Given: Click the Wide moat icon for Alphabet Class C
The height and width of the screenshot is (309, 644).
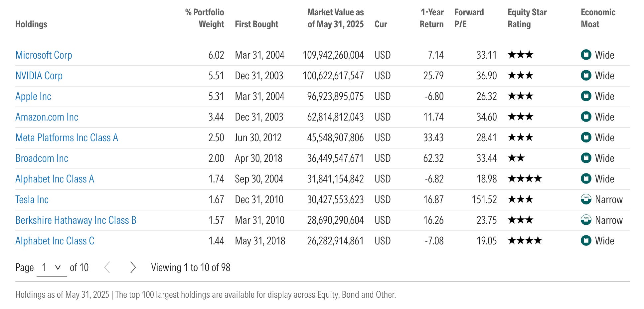Looking at the screenshot, I should click(586, 240).
